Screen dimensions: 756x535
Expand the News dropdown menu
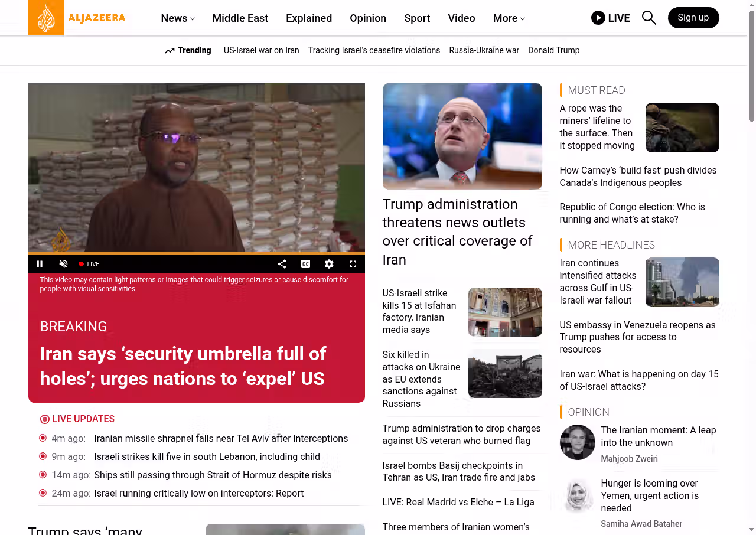tap(178, 18)
